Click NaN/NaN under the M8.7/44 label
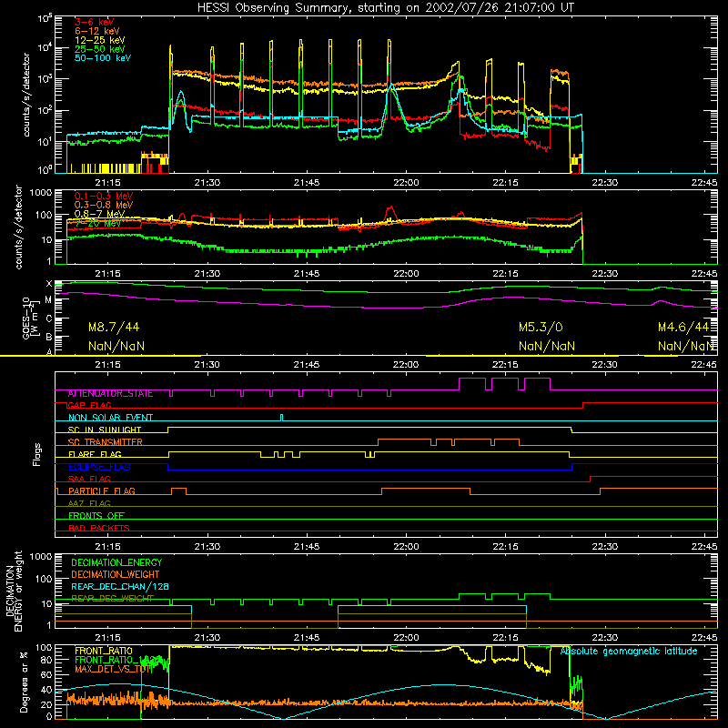Viewport: 728px width, 728px height. (x=116, y=347)
